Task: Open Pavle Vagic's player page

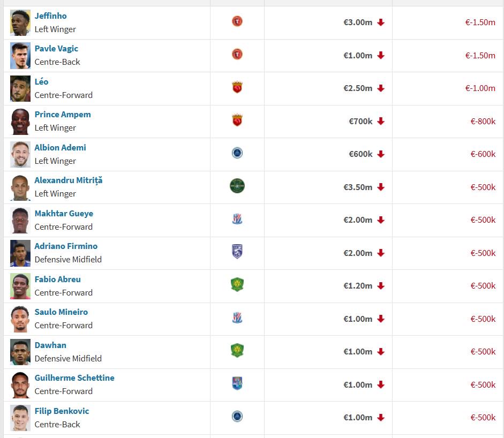Action: click(56, 49)
